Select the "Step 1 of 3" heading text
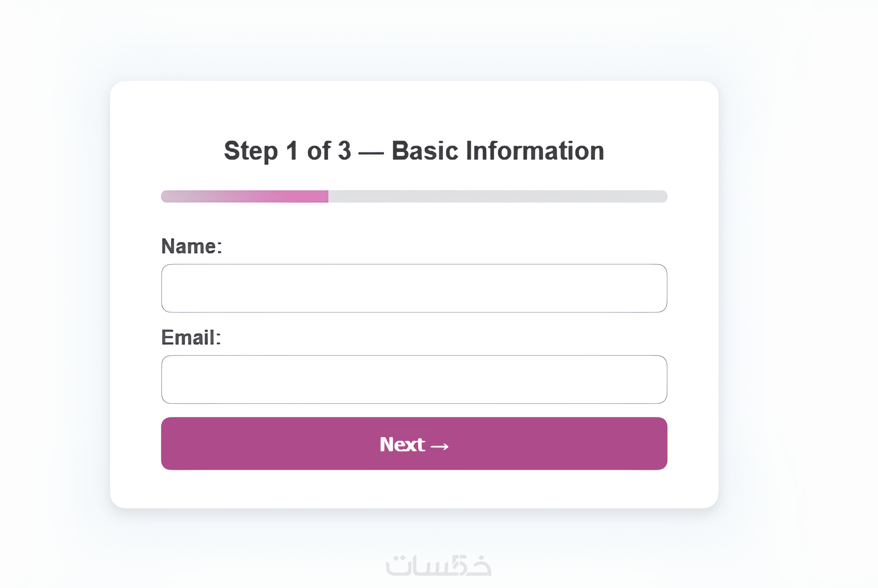Screen dimensions: 878x588 click(x=287, y=151)
